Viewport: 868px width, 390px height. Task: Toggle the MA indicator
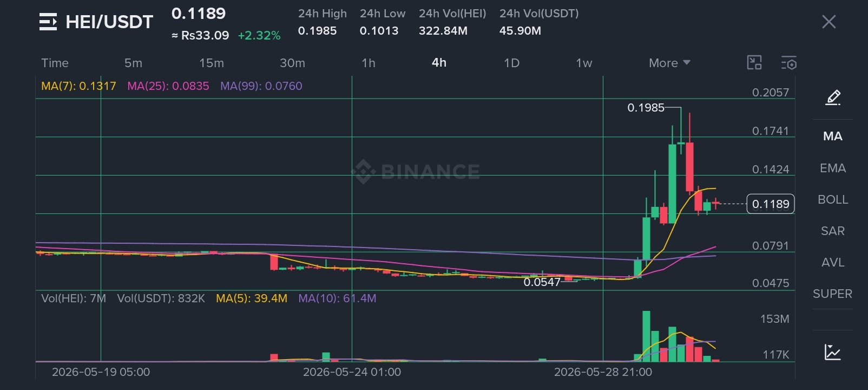pyautogui.click(x=833, y=136)
